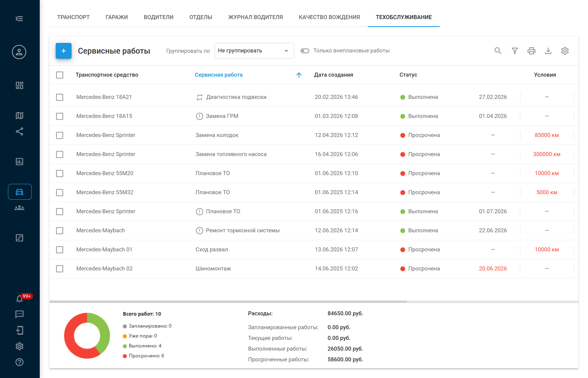This screenshot has width=588, height=378.
Task: Click warning icon on Sprinter Плановое ТО row
Action: [199, 211]
